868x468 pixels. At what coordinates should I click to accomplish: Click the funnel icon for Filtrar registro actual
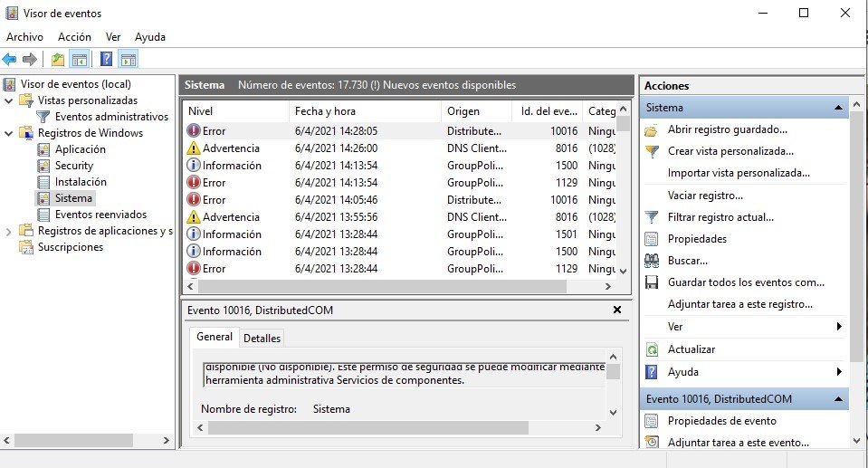pos(651,217)
